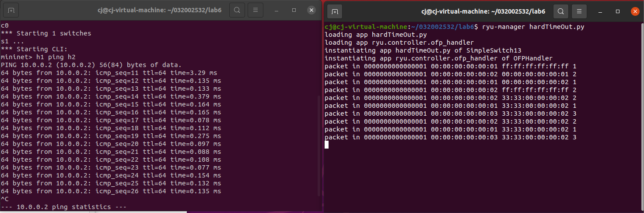The height and width of the screenshot is (213, 644).
Task: Click packet in line ending 00:00:00:00:00:01 2
Action: pos(450,74)
